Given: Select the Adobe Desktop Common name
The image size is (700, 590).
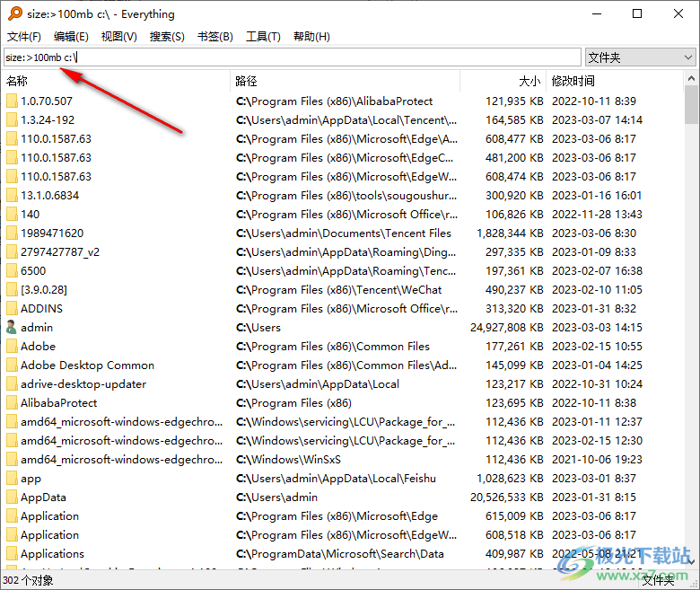Looking at the screenshot, I should tap(88, 365).
